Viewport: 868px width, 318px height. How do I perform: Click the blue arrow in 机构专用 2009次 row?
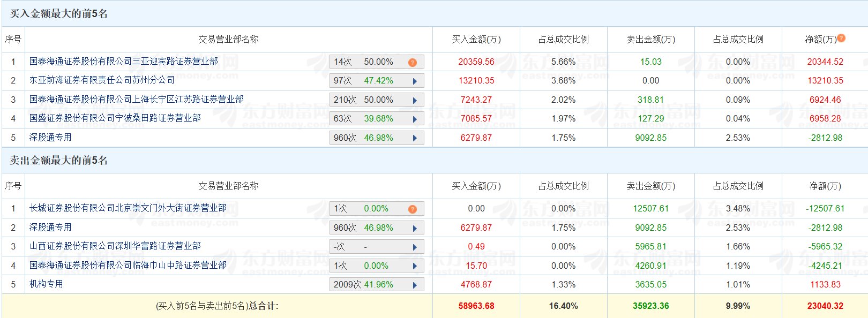pos(415,285)
